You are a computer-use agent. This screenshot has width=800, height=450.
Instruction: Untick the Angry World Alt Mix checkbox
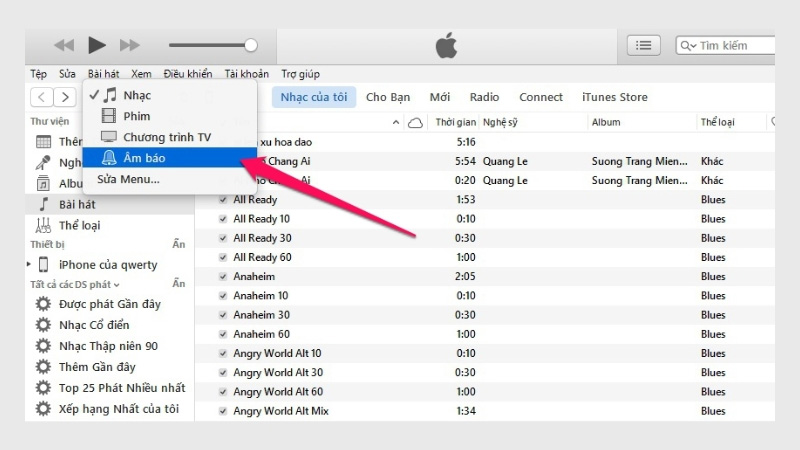click(x=223, y=411)
